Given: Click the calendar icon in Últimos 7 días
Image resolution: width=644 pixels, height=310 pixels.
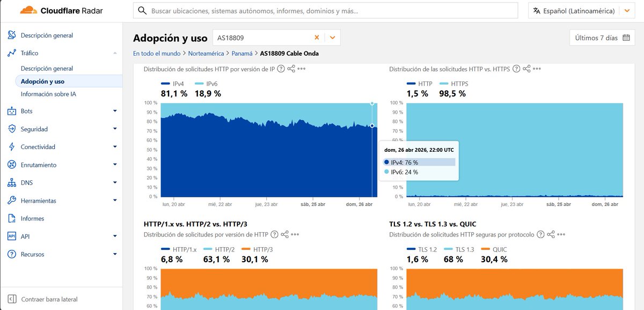Looking at the screenshot, I should [x=626, y=38].
